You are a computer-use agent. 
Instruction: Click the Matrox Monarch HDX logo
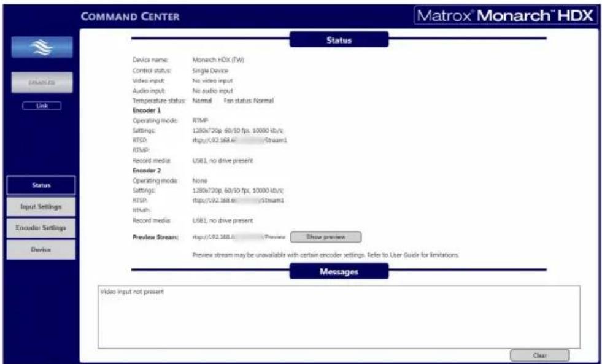pyautogui.click(x=506, y=17)
